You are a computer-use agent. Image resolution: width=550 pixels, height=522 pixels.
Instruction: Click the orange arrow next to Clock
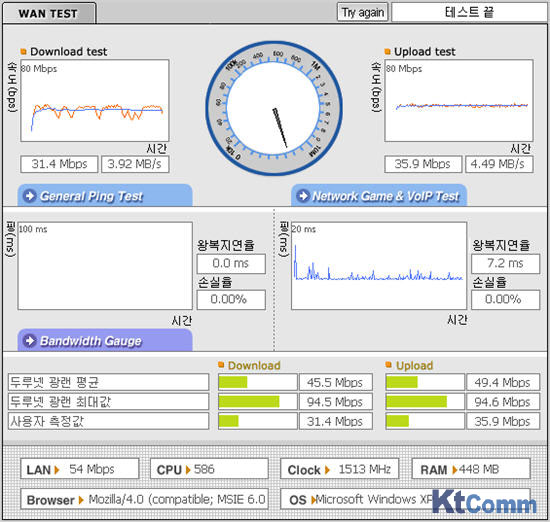click(327, 470)
